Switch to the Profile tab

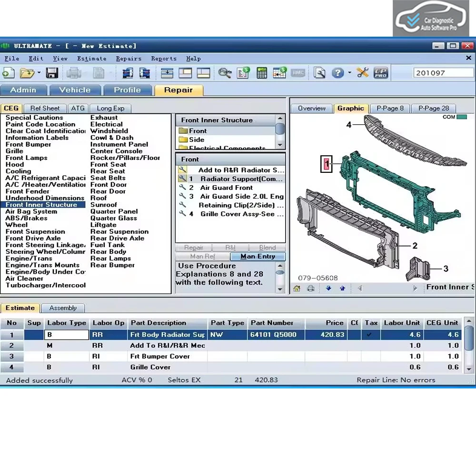127,90
